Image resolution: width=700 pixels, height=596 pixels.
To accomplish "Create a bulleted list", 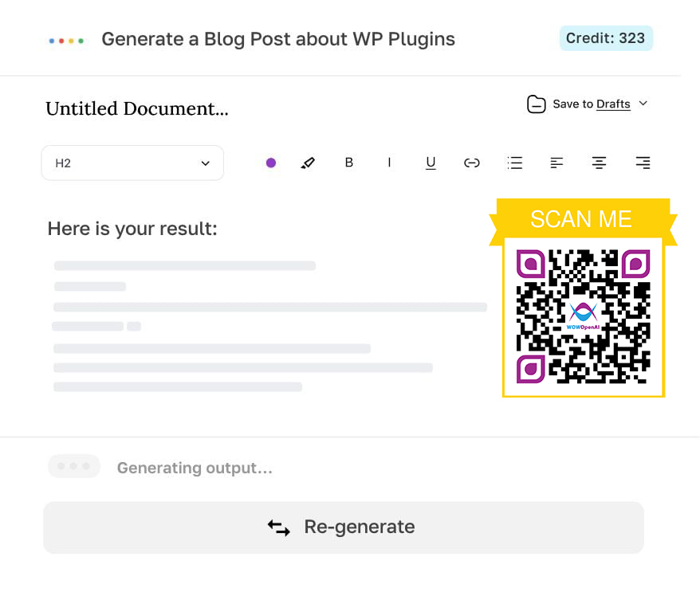I will coord(514,163).
